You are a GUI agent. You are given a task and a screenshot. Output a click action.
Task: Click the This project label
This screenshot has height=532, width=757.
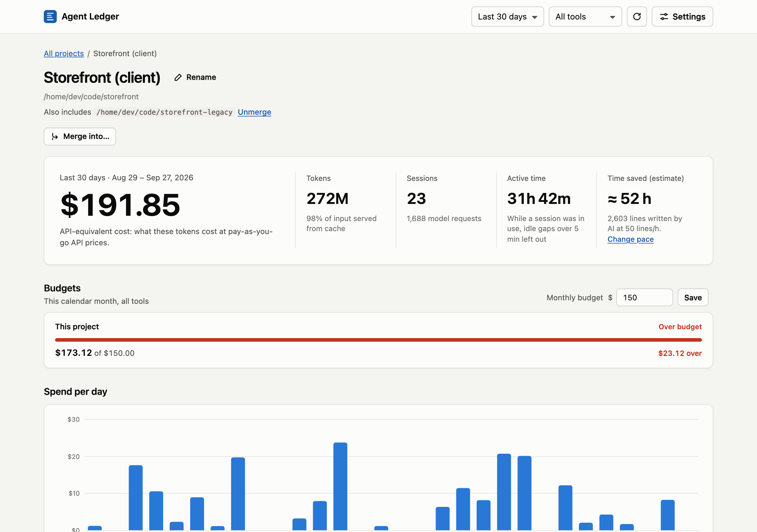77,327
